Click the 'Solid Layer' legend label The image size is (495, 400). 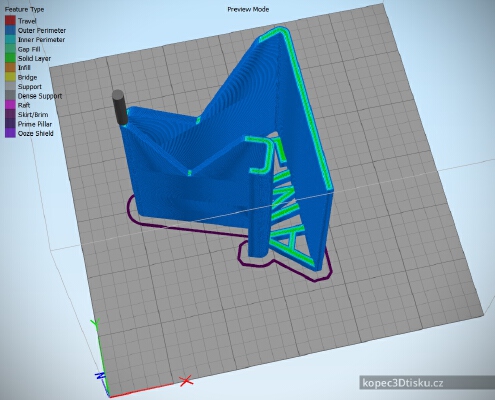pyautogui.click(x=34, y=58)
